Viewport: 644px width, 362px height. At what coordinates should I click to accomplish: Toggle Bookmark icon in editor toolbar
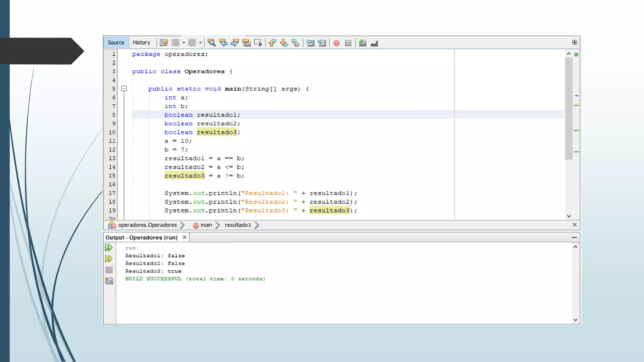[296, 43]
